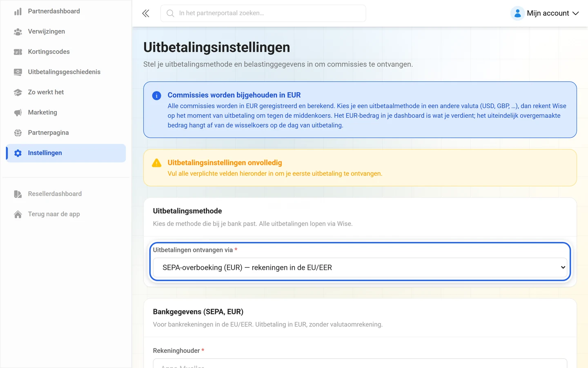Open Uitbetalingsgeschiedenis page
Image resolution: width=588 pixels, height=368 pixels.
pyautogui.click(x=66, y=72)
